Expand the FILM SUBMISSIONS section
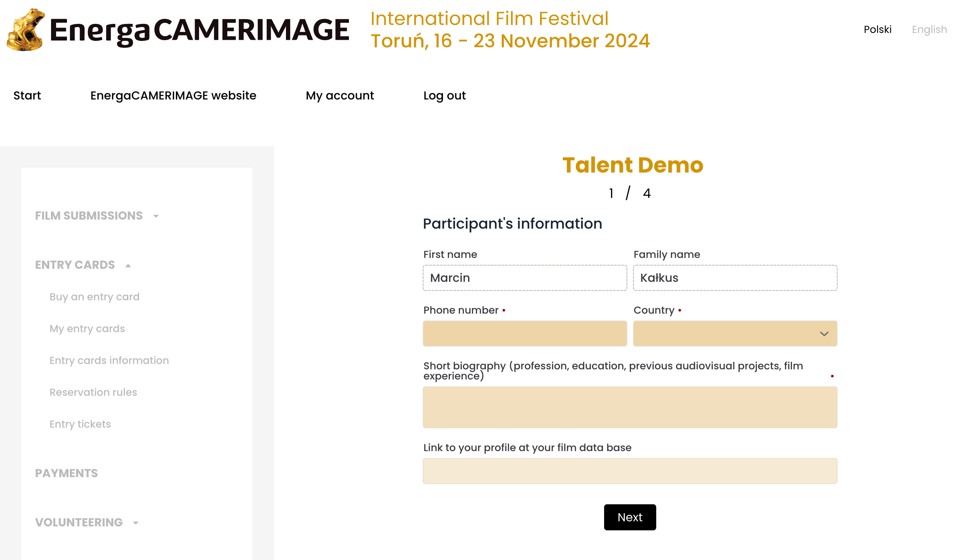This screenshot has width=978, height=560. [x=89, y=216]
